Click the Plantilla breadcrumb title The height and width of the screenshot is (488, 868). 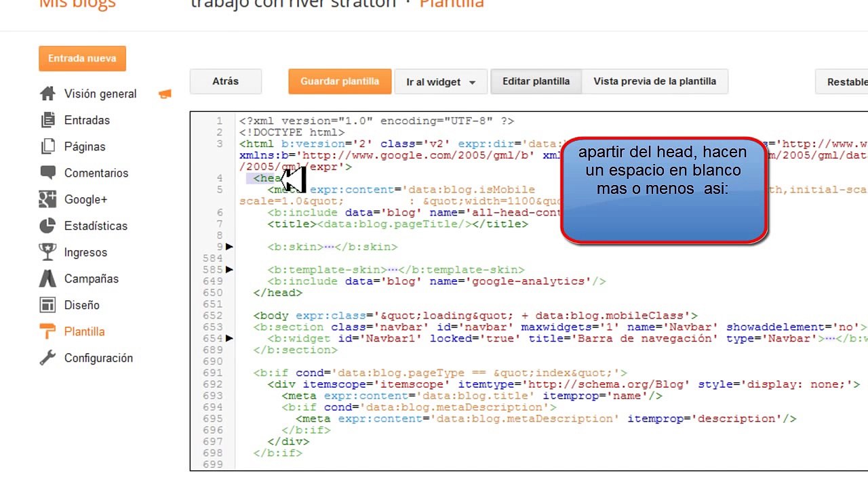pos(452,4)
